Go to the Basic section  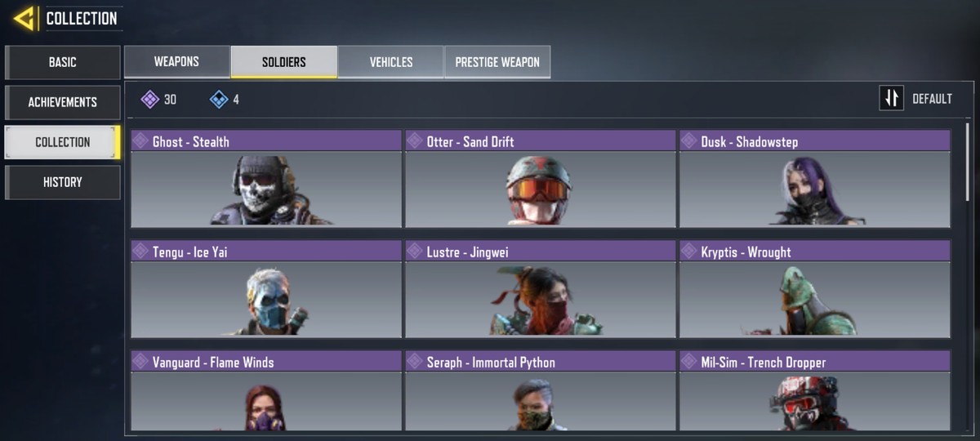click(63, 62)
